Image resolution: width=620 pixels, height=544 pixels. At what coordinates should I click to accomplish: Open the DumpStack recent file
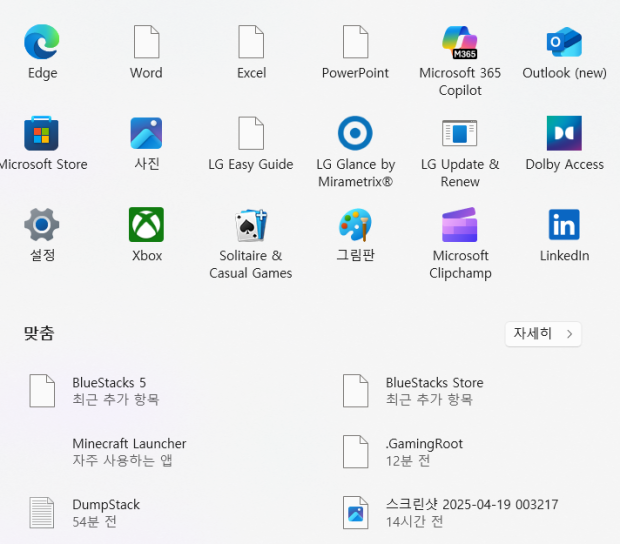point(105,512)
